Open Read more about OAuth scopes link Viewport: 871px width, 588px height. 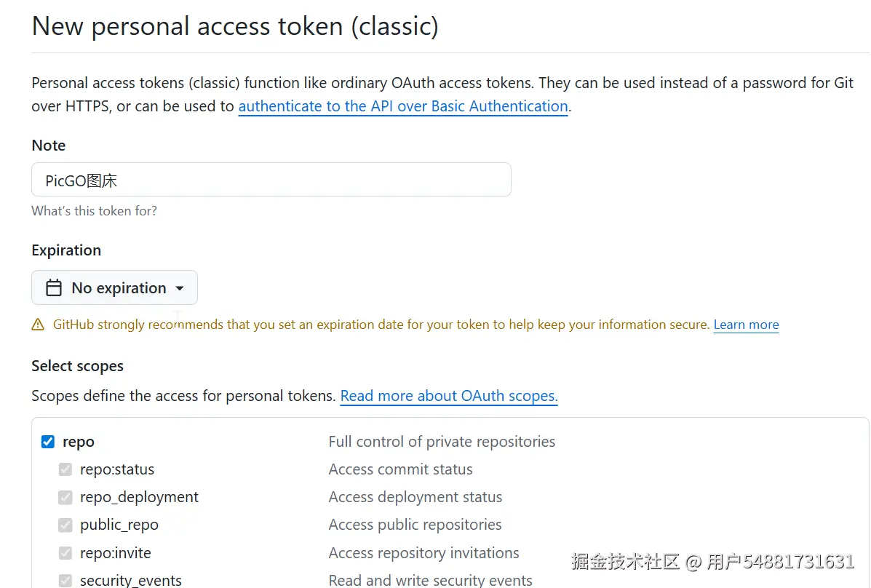click(x=448, y=397)
